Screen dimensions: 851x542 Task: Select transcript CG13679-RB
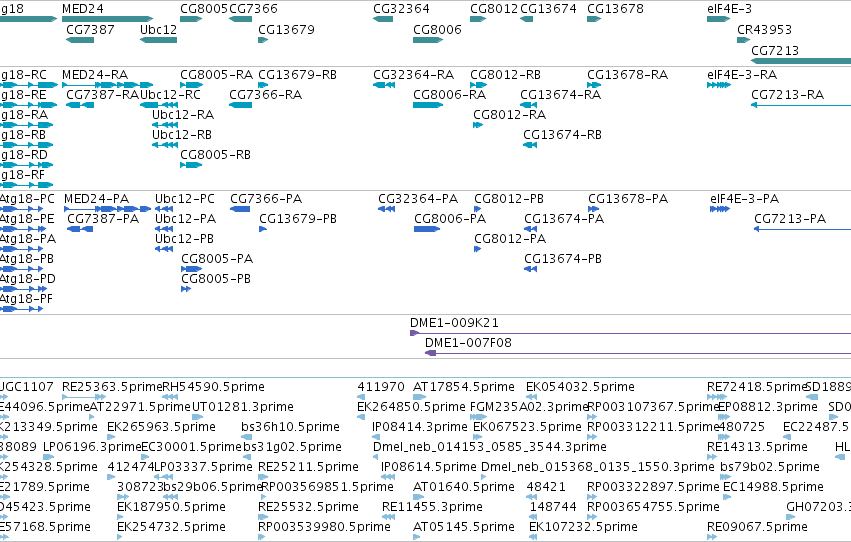(263, 85)
